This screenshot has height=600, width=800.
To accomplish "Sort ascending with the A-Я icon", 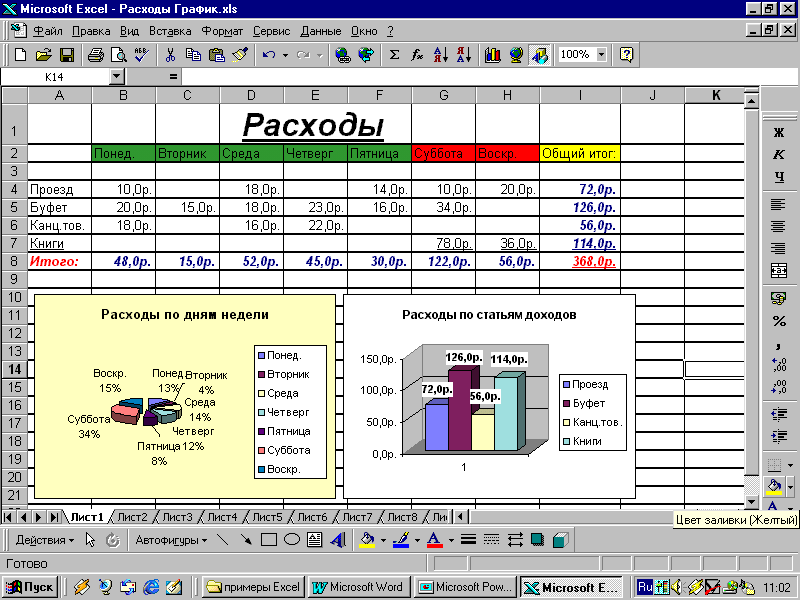I will [x=440, y=55].
